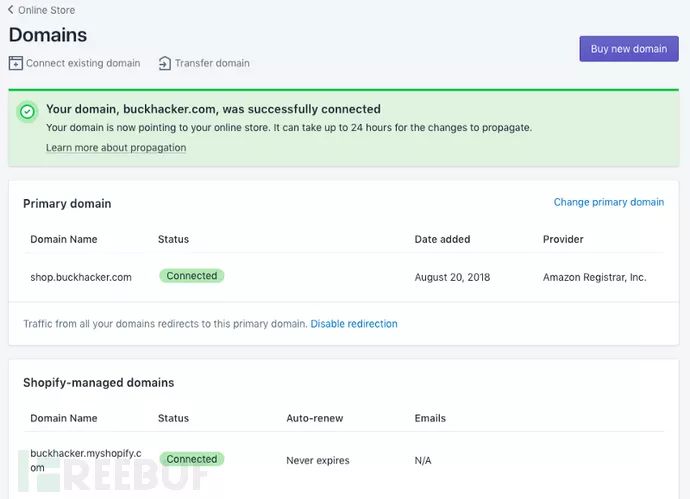Open Learn more about propagation link
The image size is (690, 499).
(116, 148)
